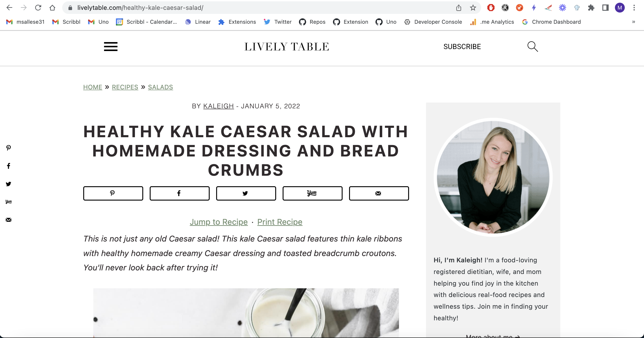Screen dimensions: 644x338
Task: Click the Jump to Recipe link
Action: click(x=218, y=222)
